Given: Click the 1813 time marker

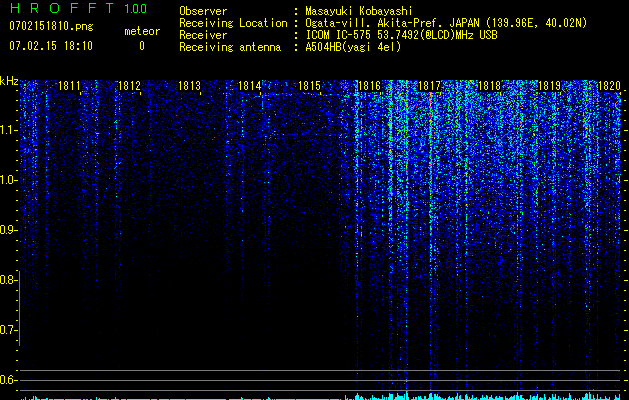Looking at the screenshot, I should coord(189,86).
